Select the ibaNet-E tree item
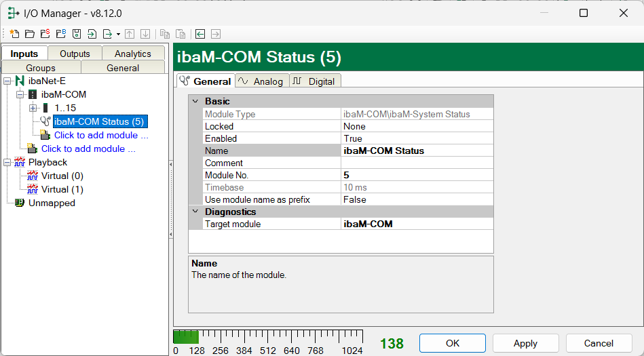Screen dimensions: 644x356 click(47, 81)
